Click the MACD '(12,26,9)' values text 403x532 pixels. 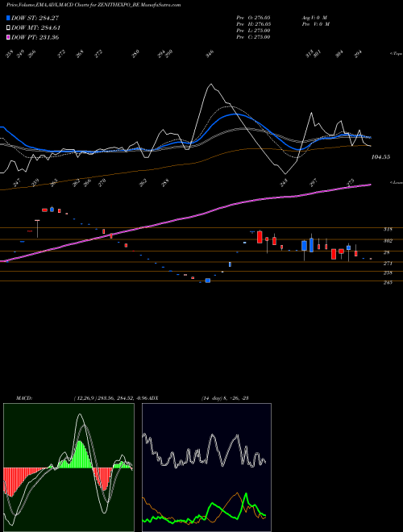tap(110, 398)
